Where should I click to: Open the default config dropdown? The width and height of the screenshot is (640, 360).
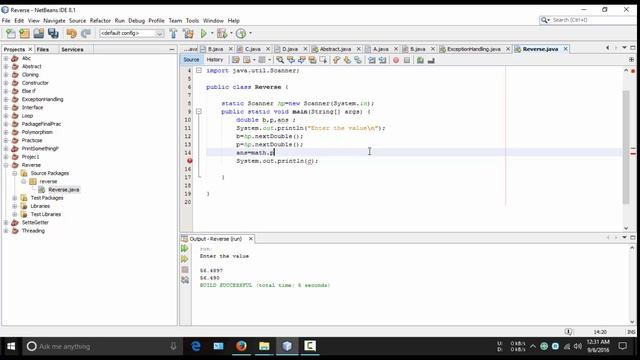pyautogui.click(x=132, y=33)
